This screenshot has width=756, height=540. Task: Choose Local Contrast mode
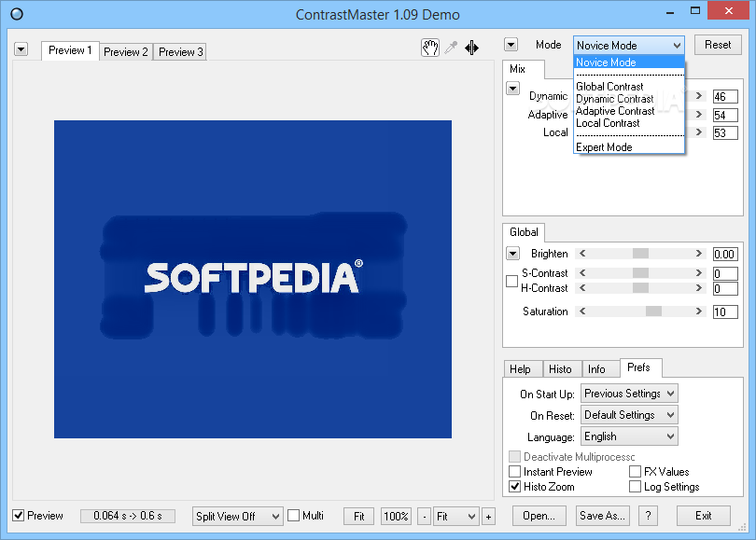click(629, 123)
